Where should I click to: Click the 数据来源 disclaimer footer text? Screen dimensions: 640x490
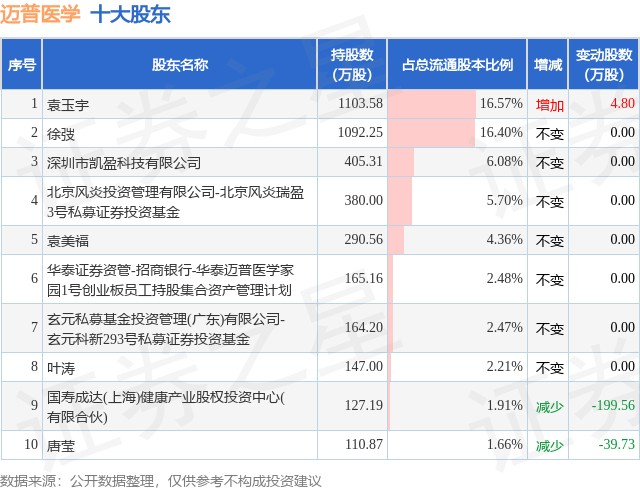coord(160,481)
